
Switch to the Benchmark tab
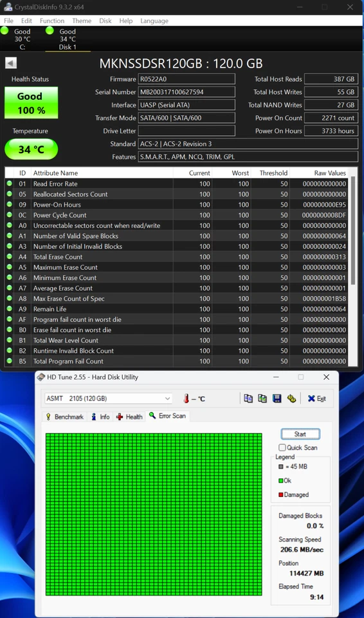pyautogui.click(x=65, y=417)
